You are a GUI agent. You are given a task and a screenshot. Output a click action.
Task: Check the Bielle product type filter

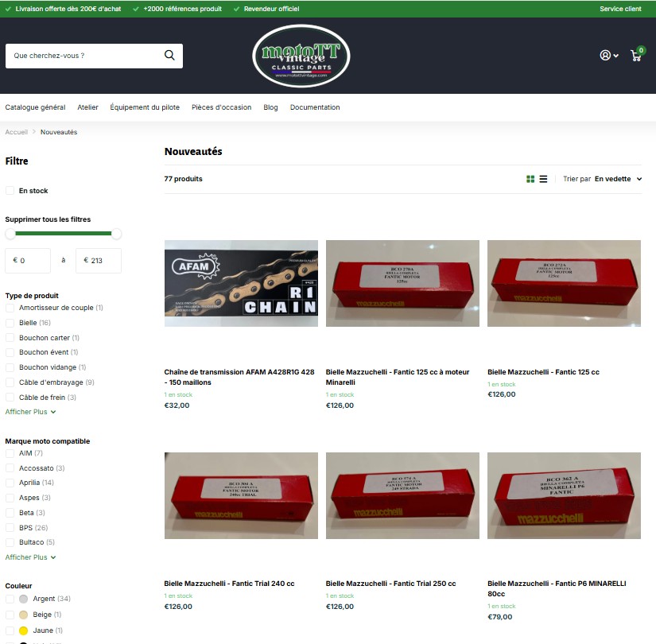(10, 323)
